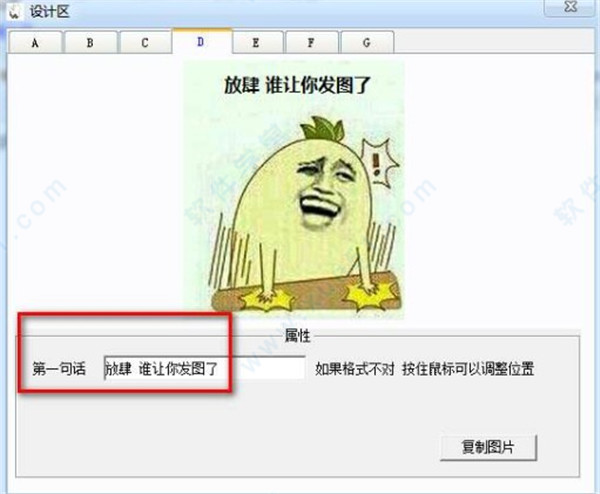Click the 复制图片 button

tap(488, 447)
